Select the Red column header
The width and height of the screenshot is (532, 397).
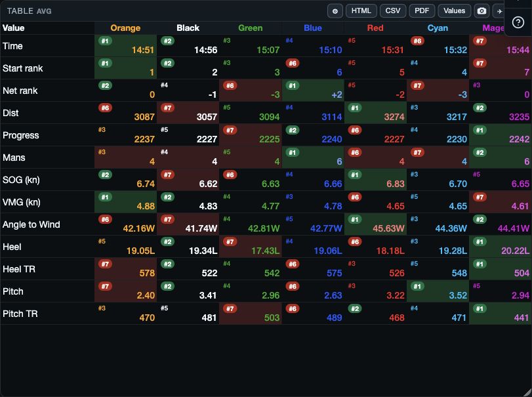coord(375,28)
